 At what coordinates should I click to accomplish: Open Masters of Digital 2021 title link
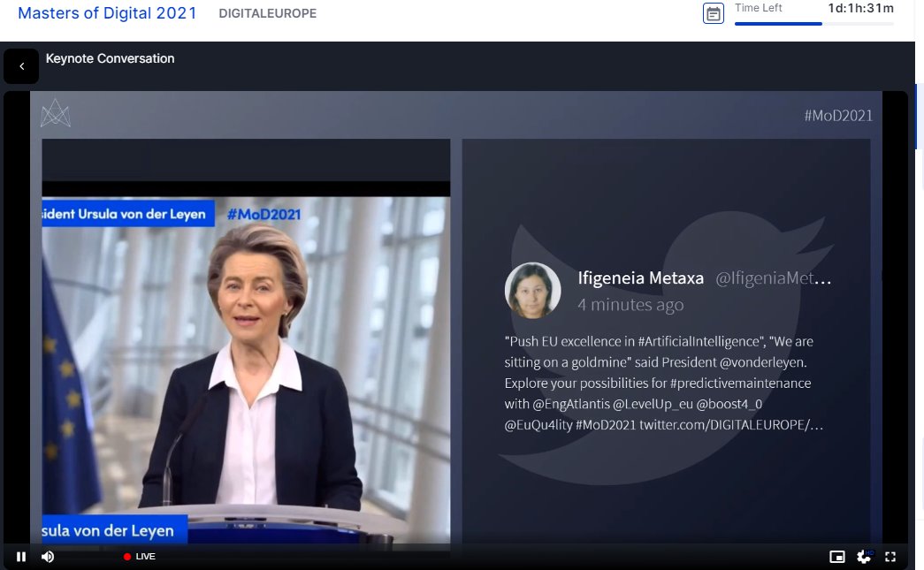[107, 13]
